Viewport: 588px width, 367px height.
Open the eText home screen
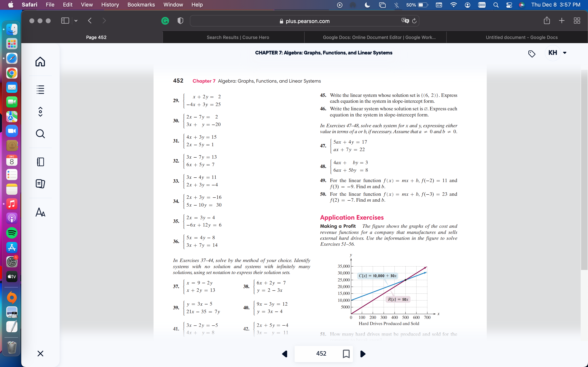(40, 62)
